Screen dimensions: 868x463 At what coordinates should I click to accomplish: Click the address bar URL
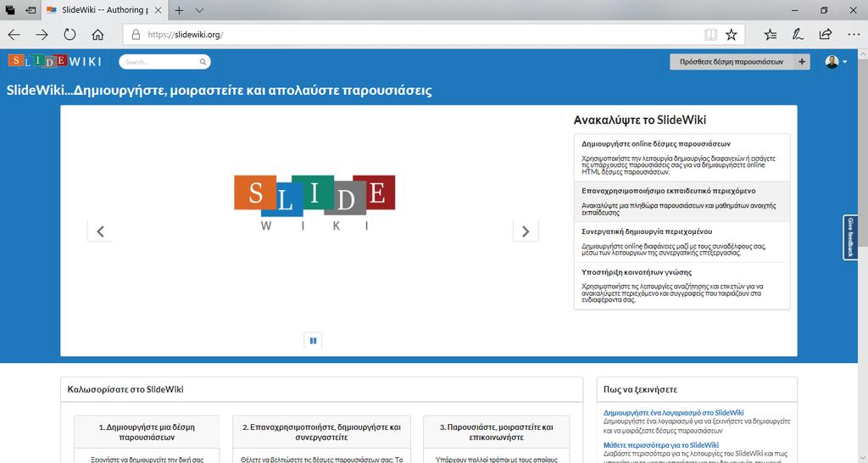[186, 35]
